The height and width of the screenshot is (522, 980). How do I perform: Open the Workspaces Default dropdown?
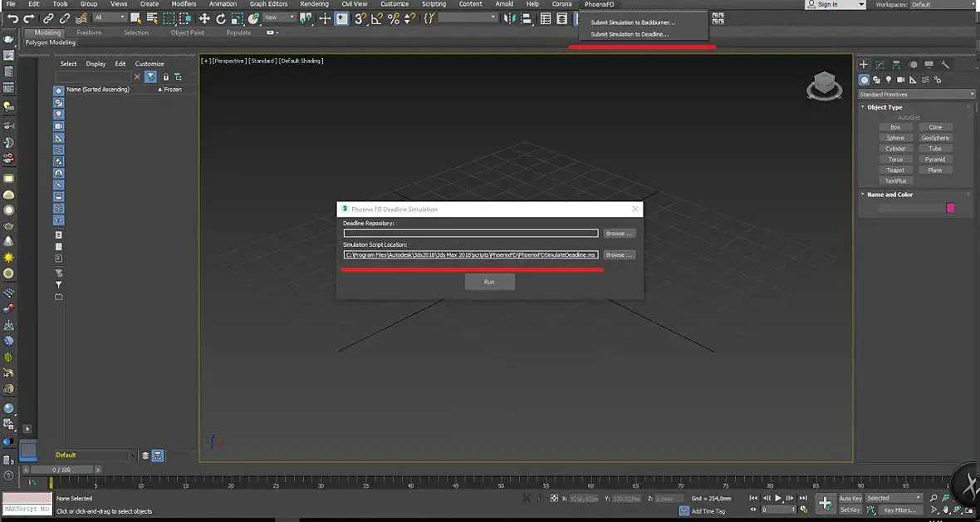click(943, 4)
